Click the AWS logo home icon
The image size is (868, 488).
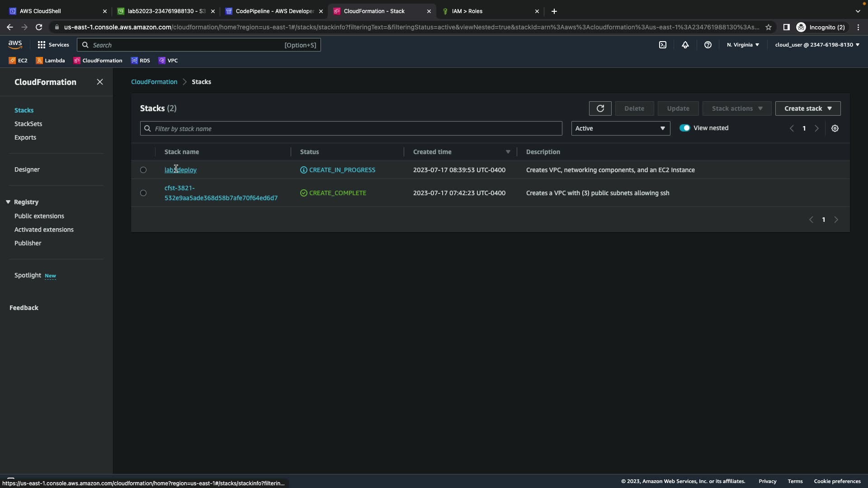[x=15, y=44]
